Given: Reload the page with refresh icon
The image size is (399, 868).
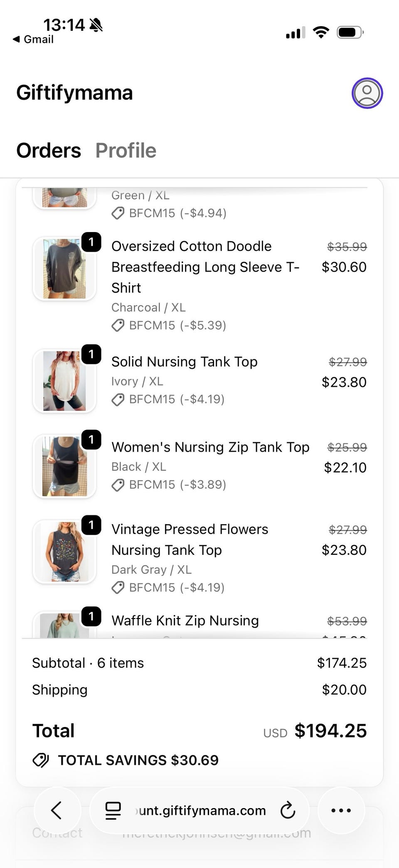Looking at the screenshot, I should [288, 810].
